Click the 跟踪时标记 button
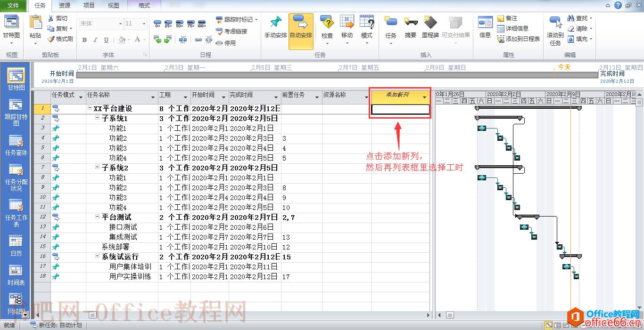 pos(237,20)
